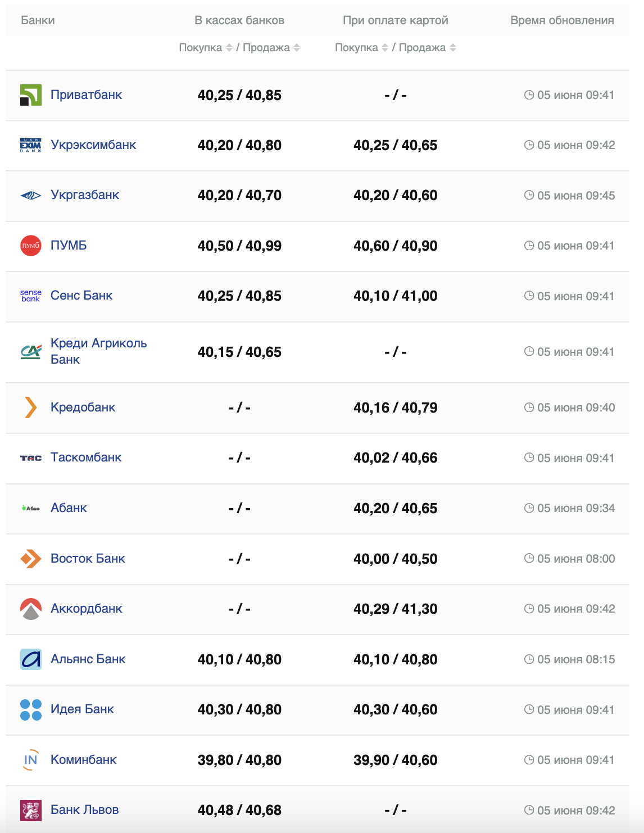Click the Банк Львов lion logo

[31, 810]
